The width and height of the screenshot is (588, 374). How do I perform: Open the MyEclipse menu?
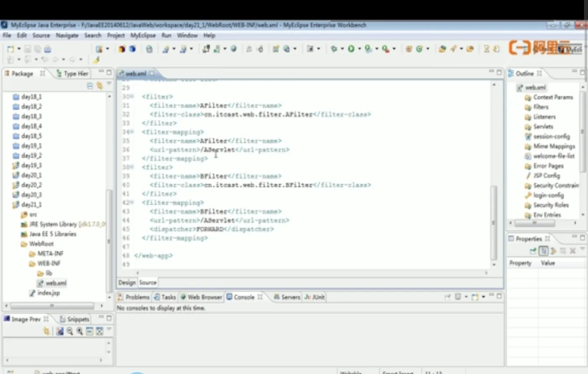[143, 35]
